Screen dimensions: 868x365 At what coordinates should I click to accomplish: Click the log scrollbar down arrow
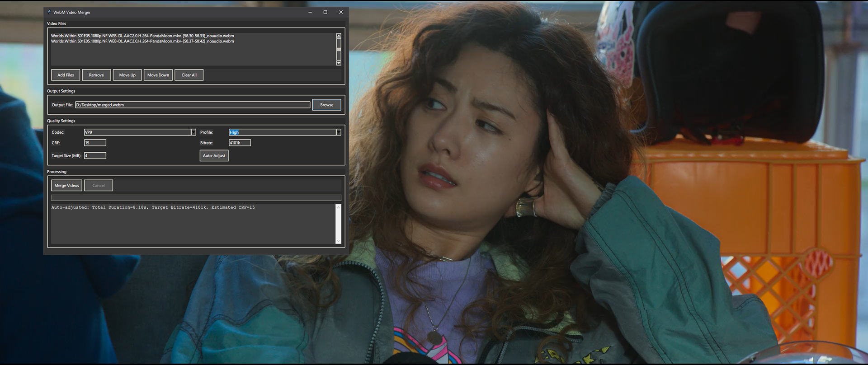tap(338, 241)
